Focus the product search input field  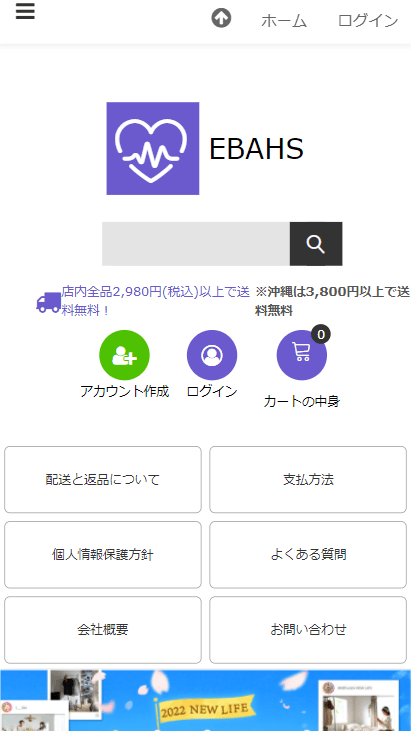tap(196, 244)
